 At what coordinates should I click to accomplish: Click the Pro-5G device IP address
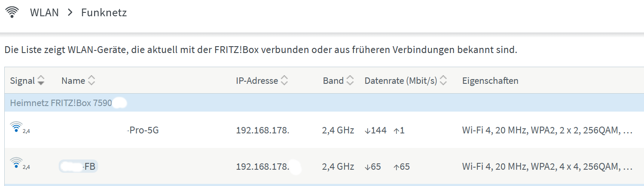pos(262,130)
